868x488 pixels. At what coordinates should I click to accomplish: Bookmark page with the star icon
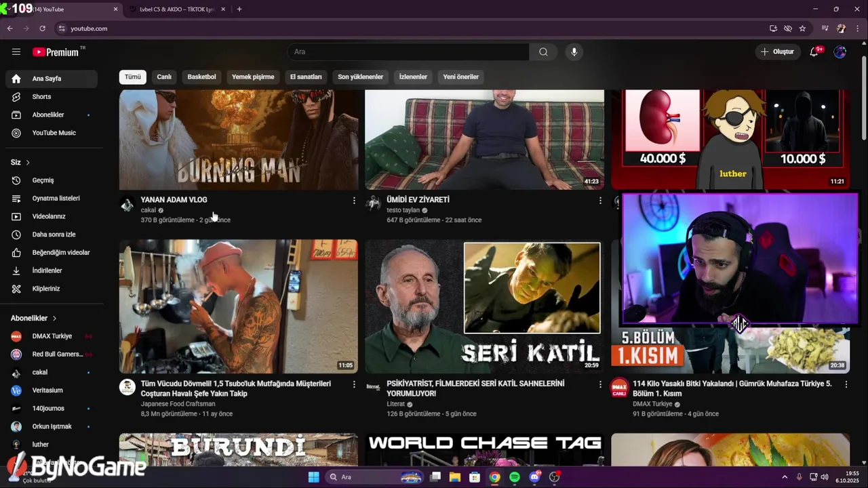point(802,28)
